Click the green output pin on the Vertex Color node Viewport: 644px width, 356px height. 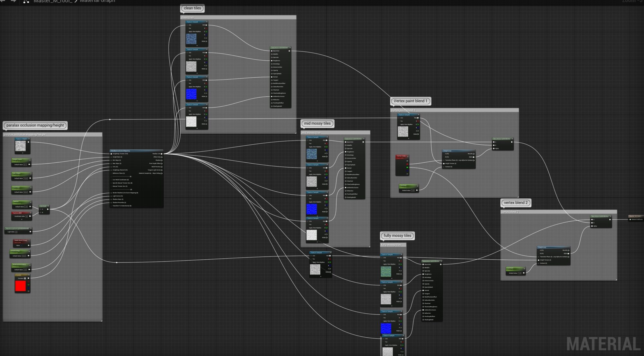407,168
